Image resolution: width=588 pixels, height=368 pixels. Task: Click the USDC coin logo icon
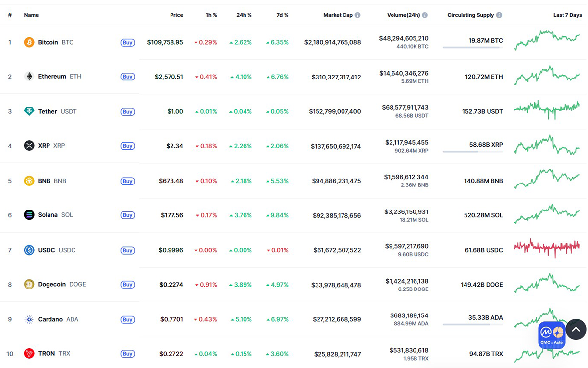tap(29, 250)
